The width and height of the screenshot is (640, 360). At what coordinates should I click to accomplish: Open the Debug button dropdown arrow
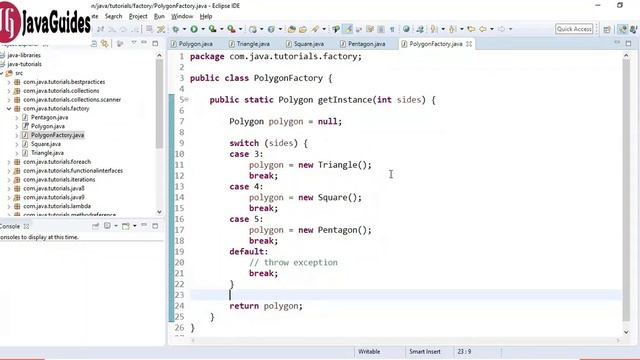coord(184,29)
